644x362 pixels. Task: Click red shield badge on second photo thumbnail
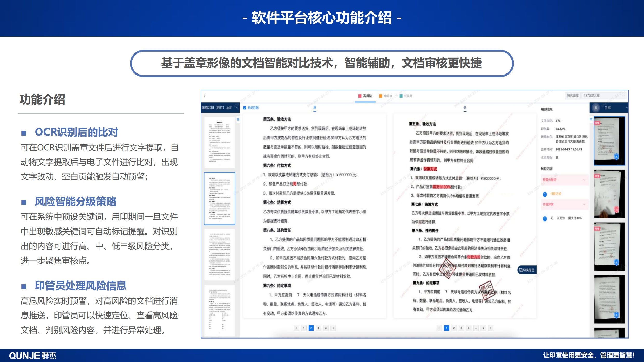tap(616, 209)
